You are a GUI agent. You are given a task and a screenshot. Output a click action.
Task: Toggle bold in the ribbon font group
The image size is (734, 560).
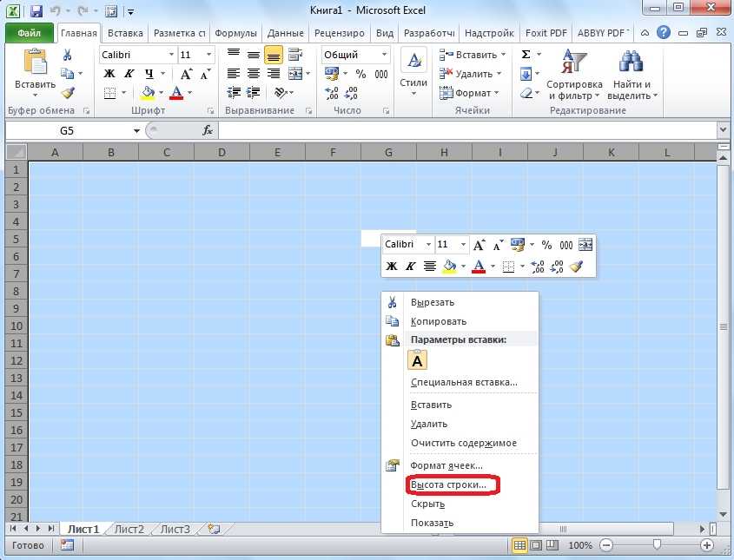coord(109,74)
